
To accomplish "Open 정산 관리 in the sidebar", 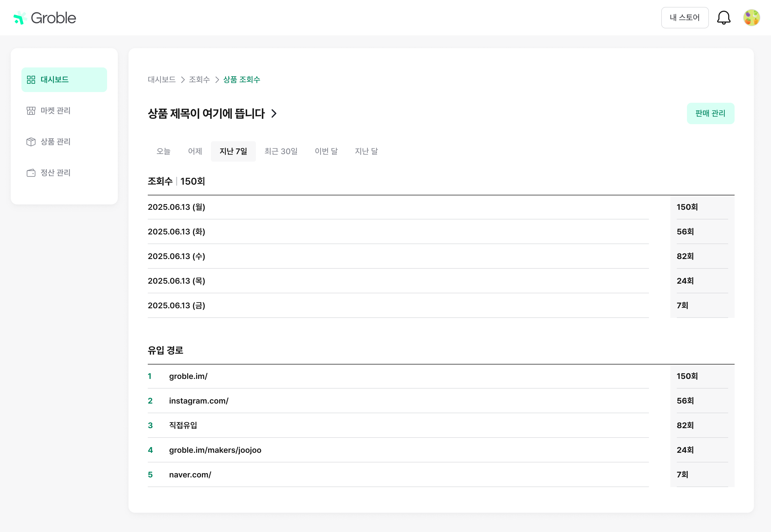I will click(64, 173).
